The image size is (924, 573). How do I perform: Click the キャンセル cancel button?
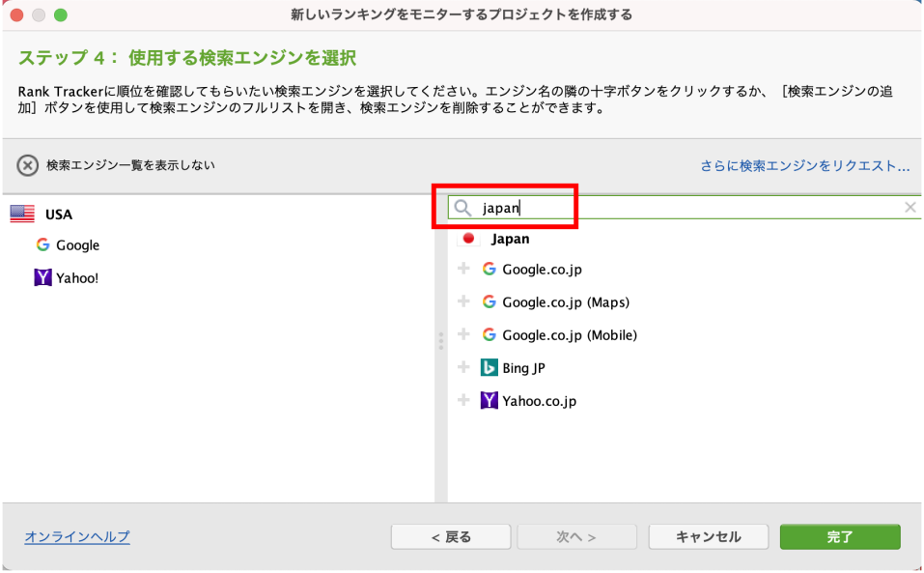[x=709, y=537]
